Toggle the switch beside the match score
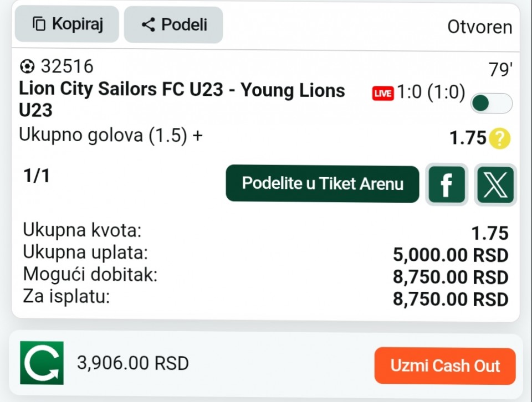532x402 pixels. (491, 103)
